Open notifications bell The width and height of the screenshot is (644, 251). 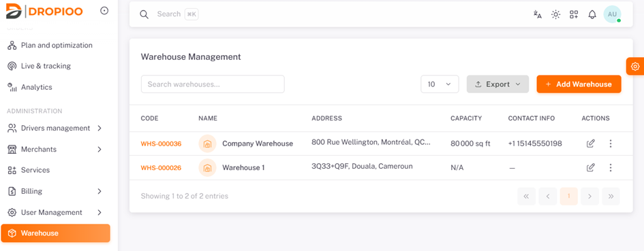592,14
